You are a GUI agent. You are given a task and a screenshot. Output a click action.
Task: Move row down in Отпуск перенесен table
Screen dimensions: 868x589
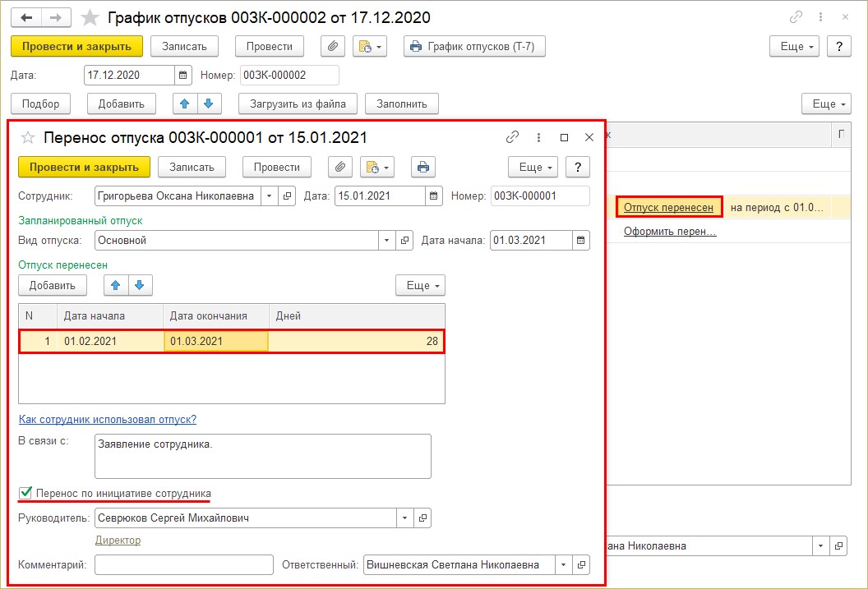point(140,285)
